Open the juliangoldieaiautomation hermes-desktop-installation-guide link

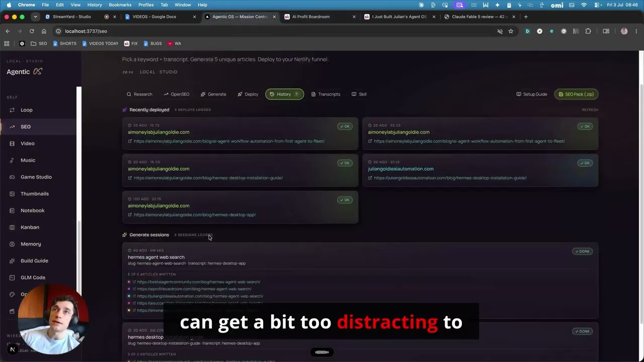(x=450, y=178)
